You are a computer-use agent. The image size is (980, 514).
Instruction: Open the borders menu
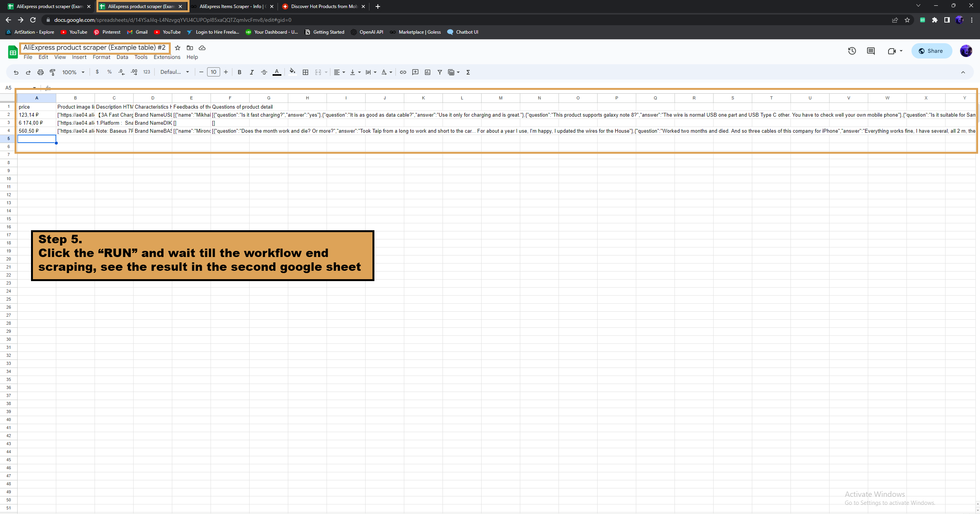point(305,72)
